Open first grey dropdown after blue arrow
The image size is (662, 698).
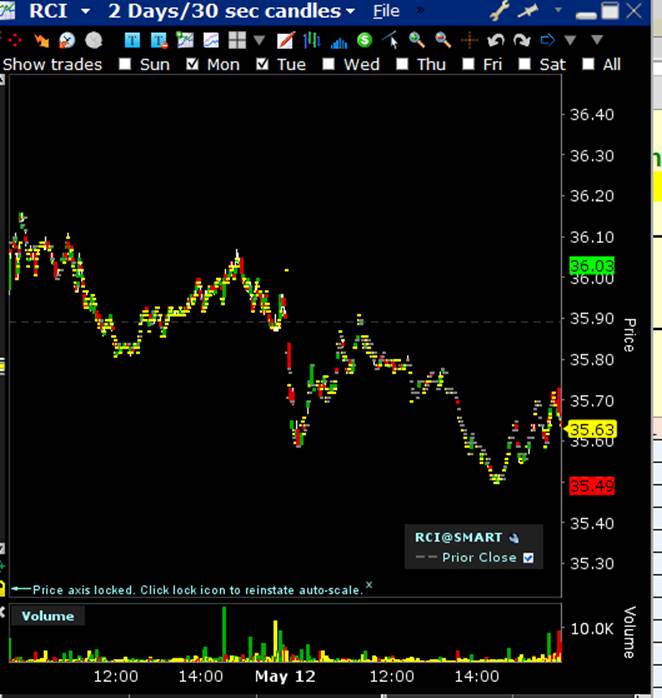coord(570,41)
